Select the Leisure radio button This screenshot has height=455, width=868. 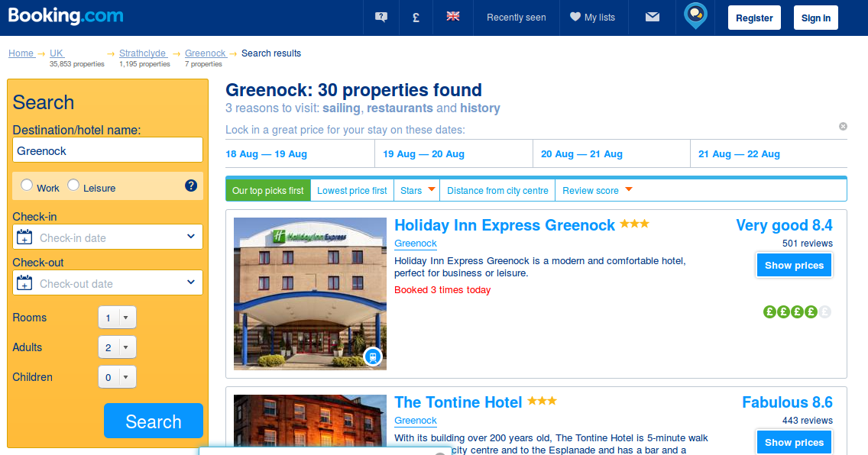pos(73,186)
